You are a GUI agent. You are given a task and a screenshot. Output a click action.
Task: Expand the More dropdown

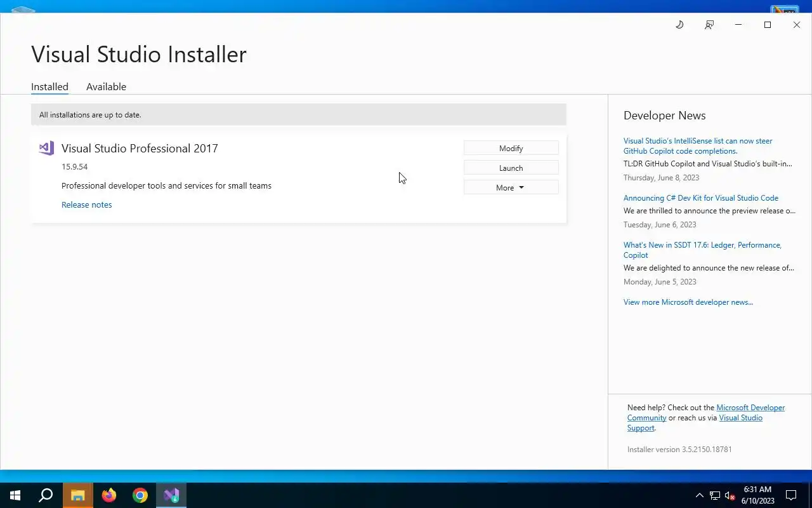[x=511, y=187]
